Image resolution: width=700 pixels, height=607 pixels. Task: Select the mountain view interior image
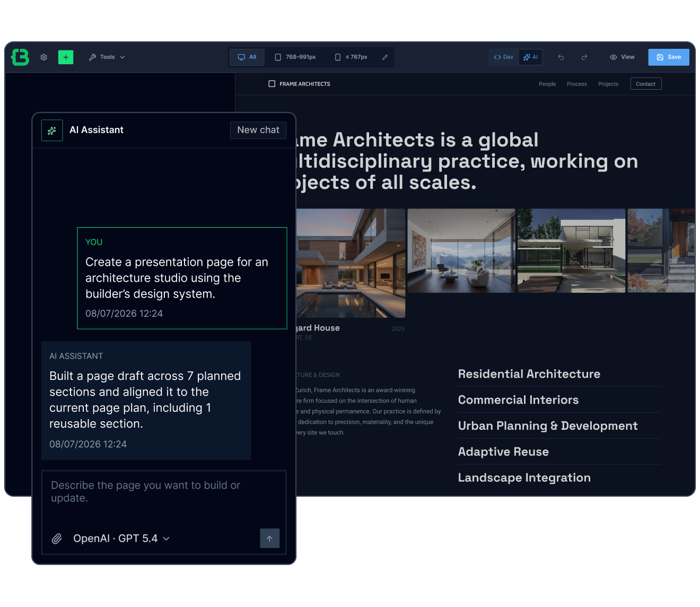pos(461,250)
